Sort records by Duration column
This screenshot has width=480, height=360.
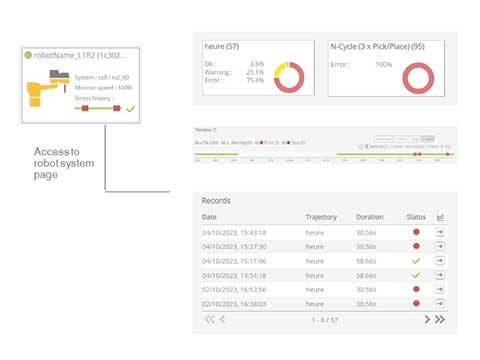tap(370, 217)
